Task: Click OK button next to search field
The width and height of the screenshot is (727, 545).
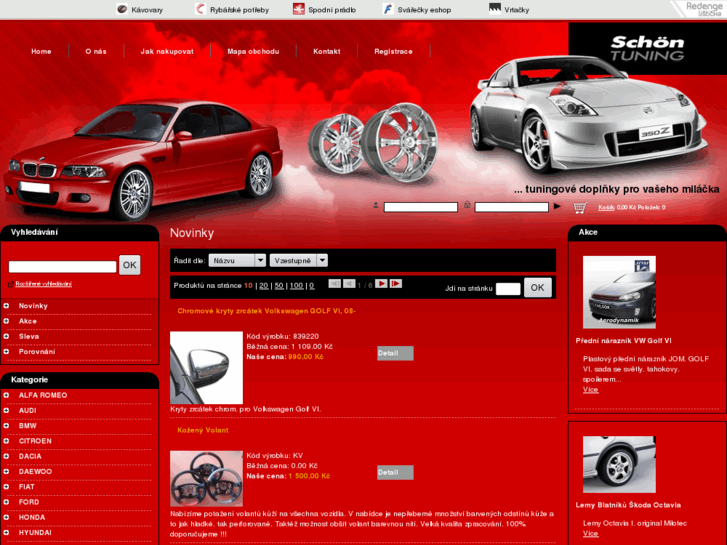Action: (x=130, y=265)
